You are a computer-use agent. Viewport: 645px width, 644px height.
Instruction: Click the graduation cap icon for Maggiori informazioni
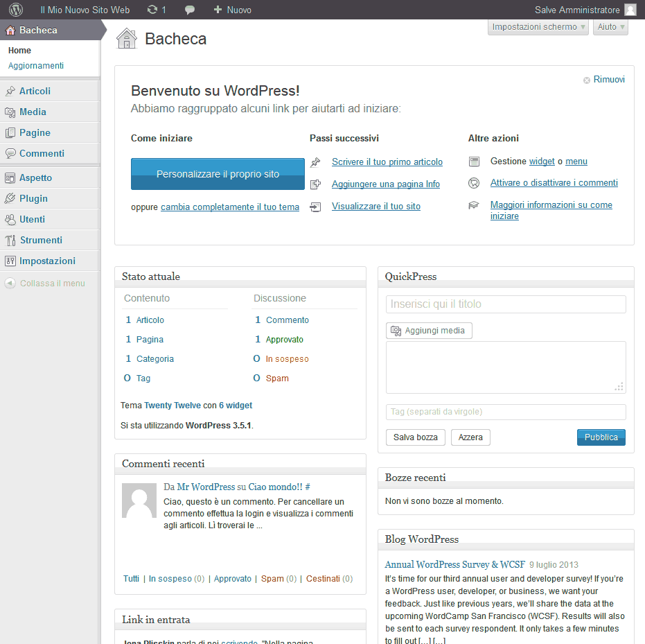coord(474,205)
